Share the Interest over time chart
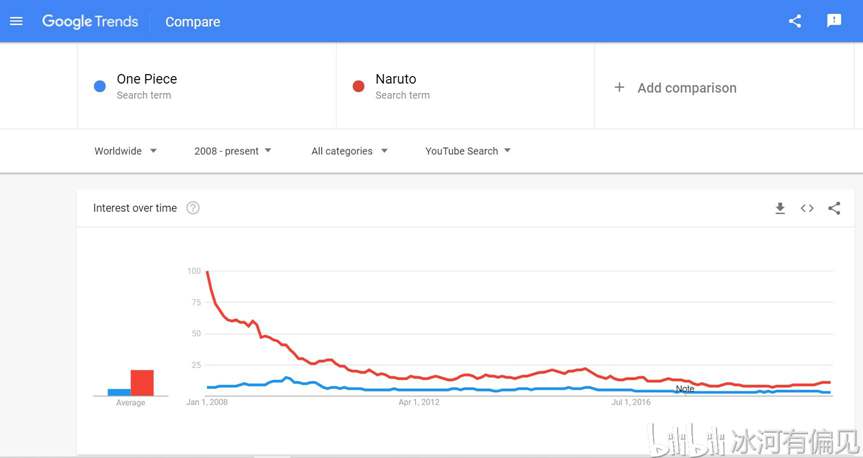 coord(834,208)
